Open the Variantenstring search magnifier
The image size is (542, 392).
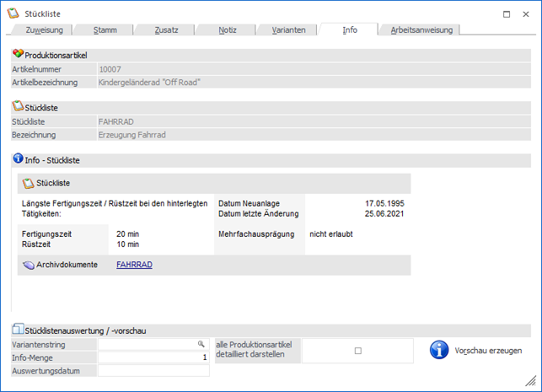pyautogui.click(x=201, y=344)
